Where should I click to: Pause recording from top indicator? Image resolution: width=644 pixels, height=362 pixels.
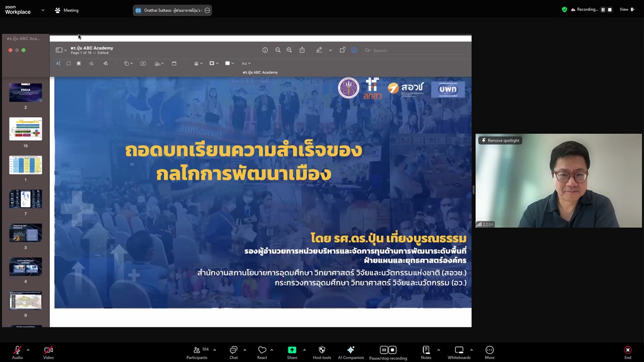(x=603, y=10)
